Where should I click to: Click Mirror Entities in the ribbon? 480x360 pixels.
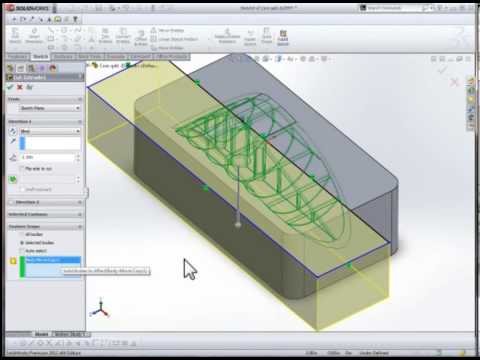[167, 30]
